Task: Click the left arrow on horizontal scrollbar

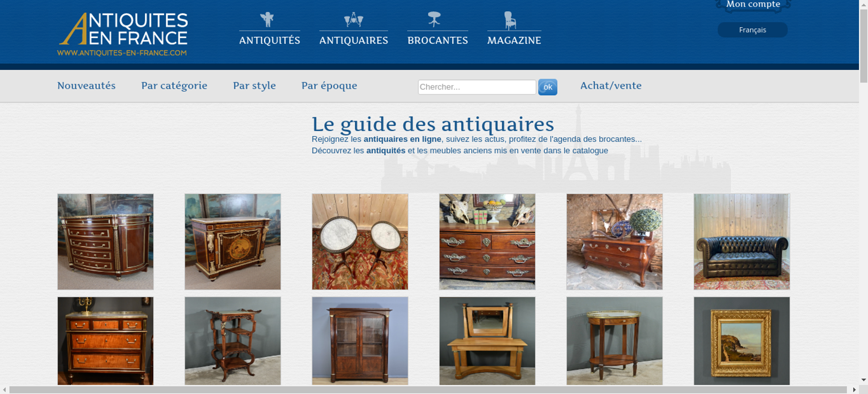Action: [4, 390]
